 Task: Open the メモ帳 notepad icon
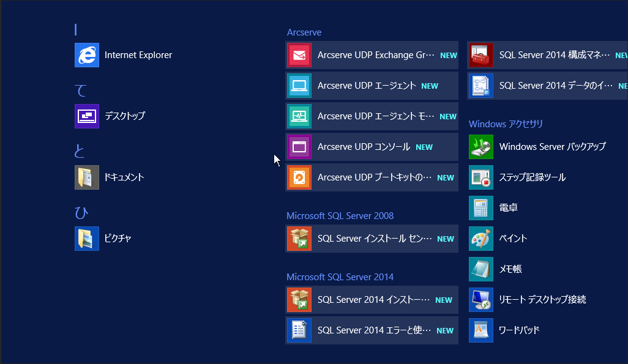[481, 269]
